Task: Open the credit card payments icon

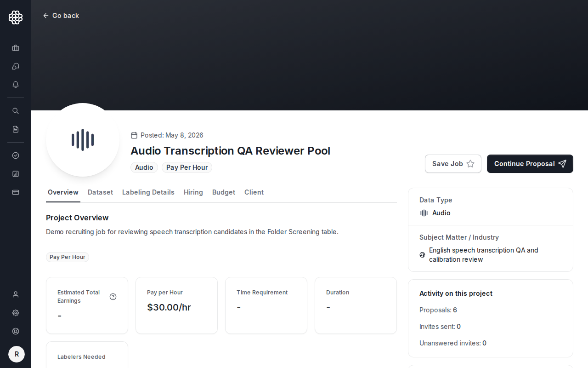Action: 16,192
